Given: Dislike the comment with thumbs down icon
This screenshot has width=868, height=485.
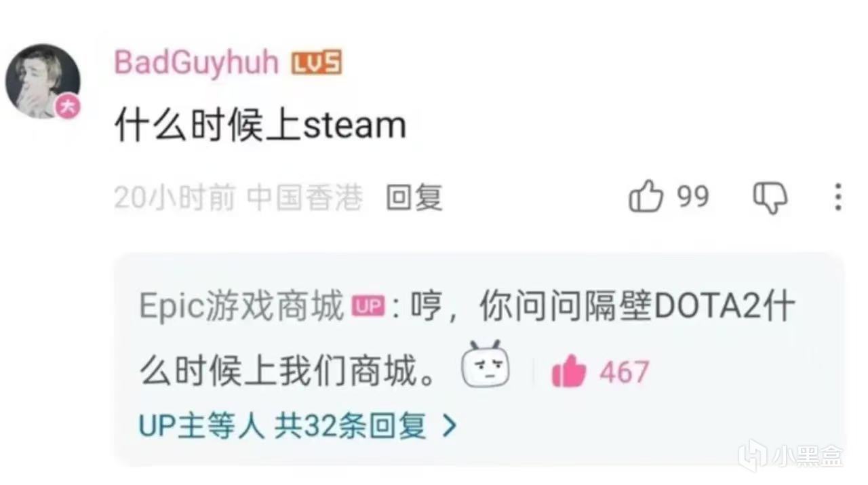Looking at the screenshot, I should (x=771, y=198).
